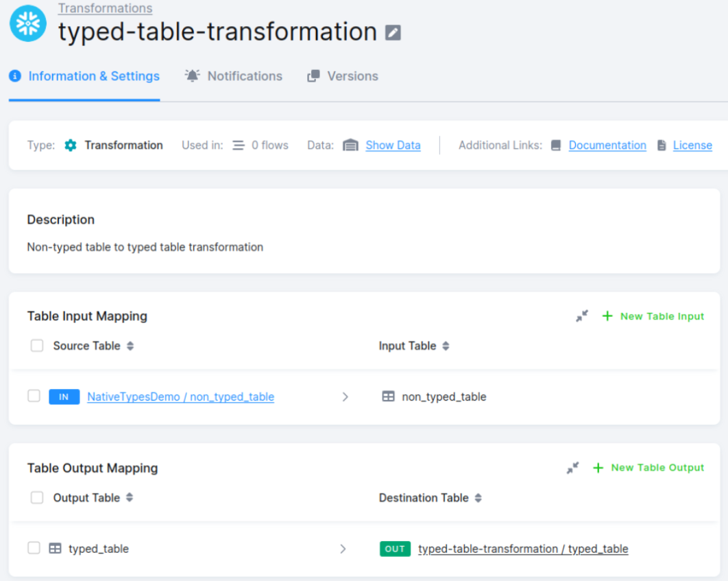This screenshot has width=728, height=581.
Task: Click the Snowflake transformation logo icon
Action: [28, 23]
